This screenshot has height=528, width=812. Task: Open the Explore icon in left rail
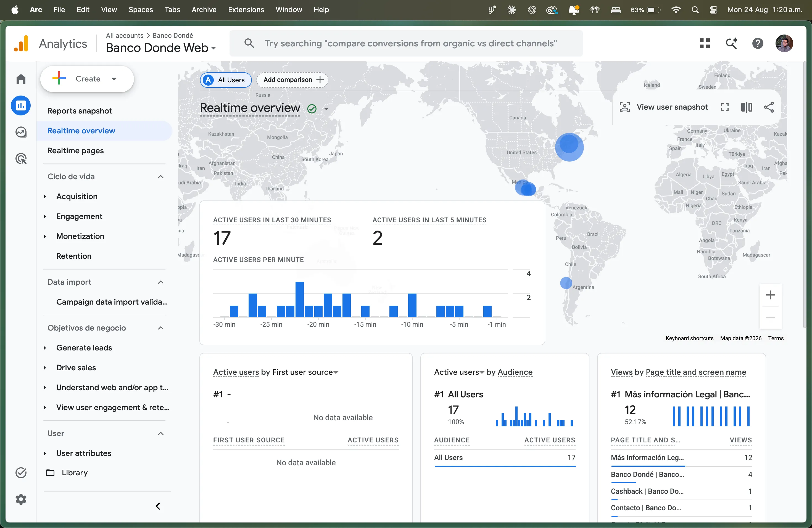[x=21, y=132]
